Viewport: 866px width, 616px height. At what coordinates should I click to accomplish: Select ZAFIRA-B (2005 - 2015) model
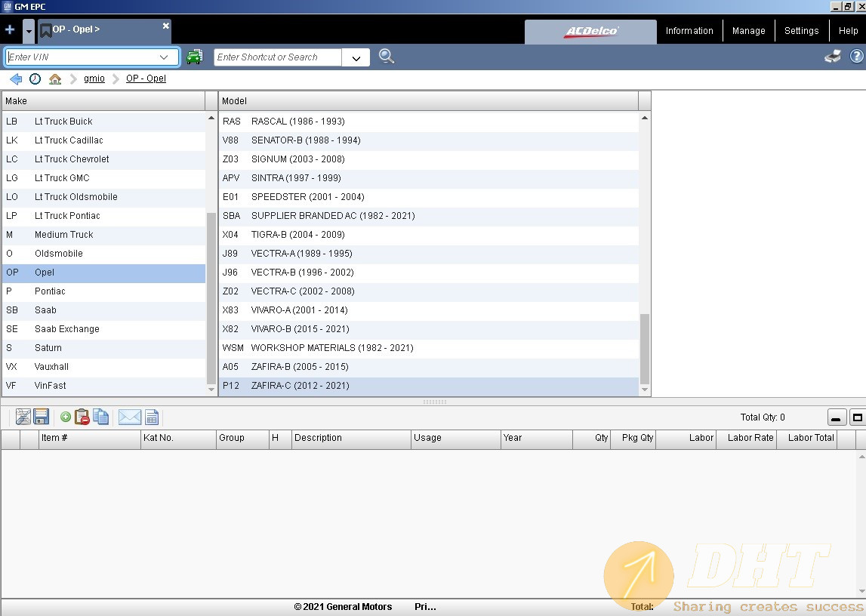pos(300,367)
